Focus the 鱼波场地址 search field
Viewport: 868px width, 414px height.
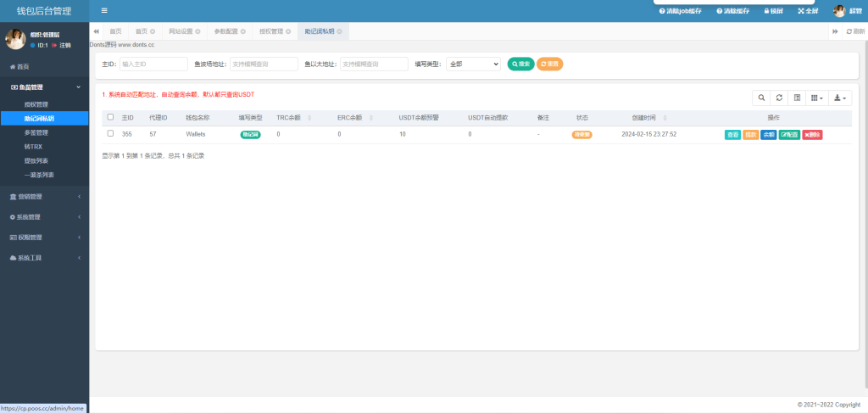pos(264,64)
